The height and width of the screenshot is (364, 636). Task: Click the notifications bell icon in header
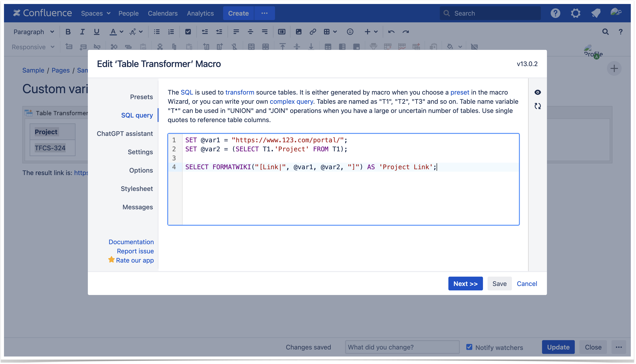(596, 13)
